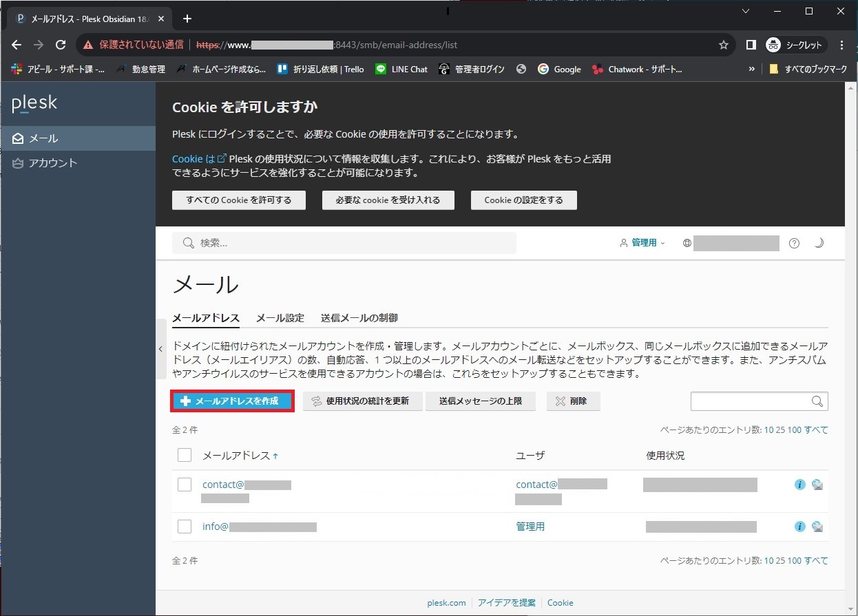Sort by メールアドレス column header
858x616 pixels.
tap(236, 456)
